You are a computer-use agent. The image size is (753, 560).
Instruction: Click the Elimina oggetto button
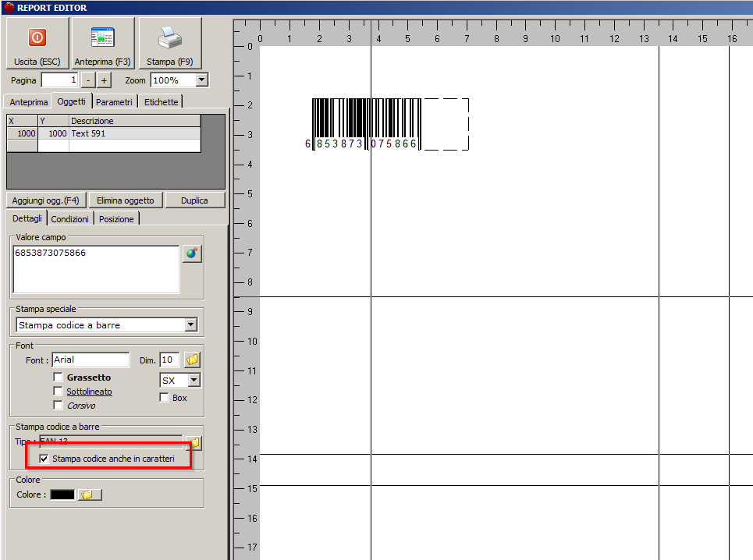[x=126, y=200]
